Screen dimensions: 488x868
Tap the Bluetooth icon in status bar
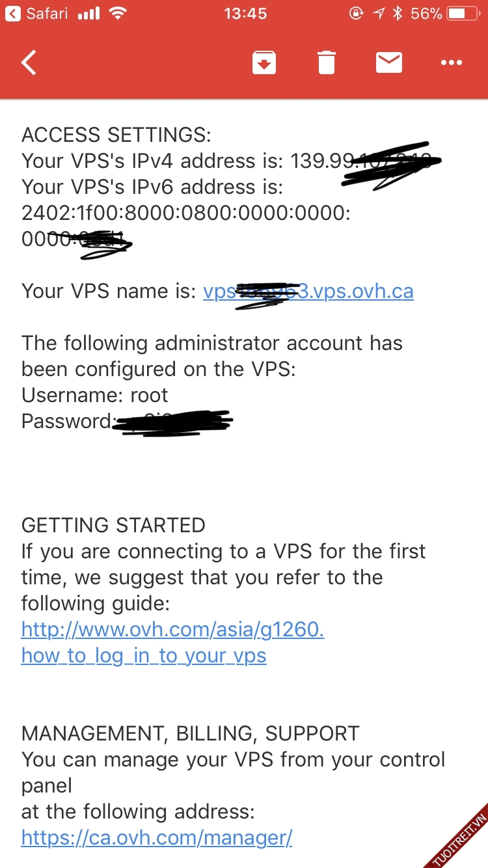[x=398, y=14]
